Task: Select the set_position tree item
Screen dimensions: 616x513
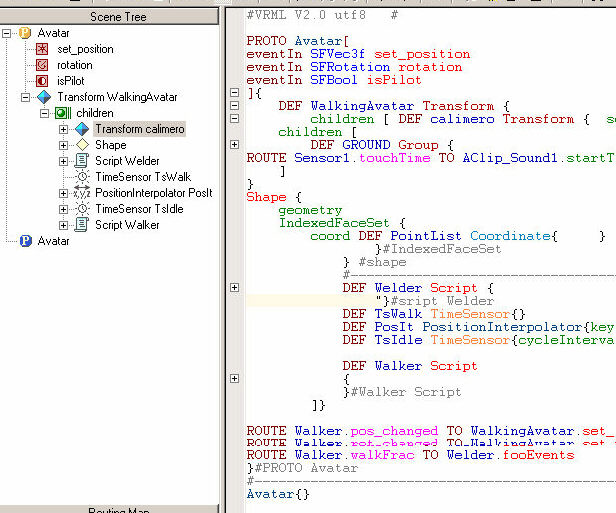Action: 85,49
